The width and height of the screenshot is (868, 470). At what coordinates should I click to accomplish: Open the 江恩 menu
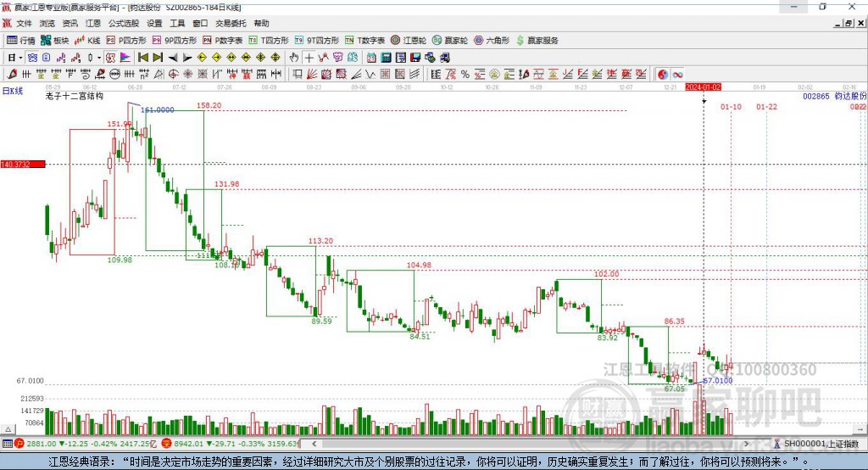93,23
